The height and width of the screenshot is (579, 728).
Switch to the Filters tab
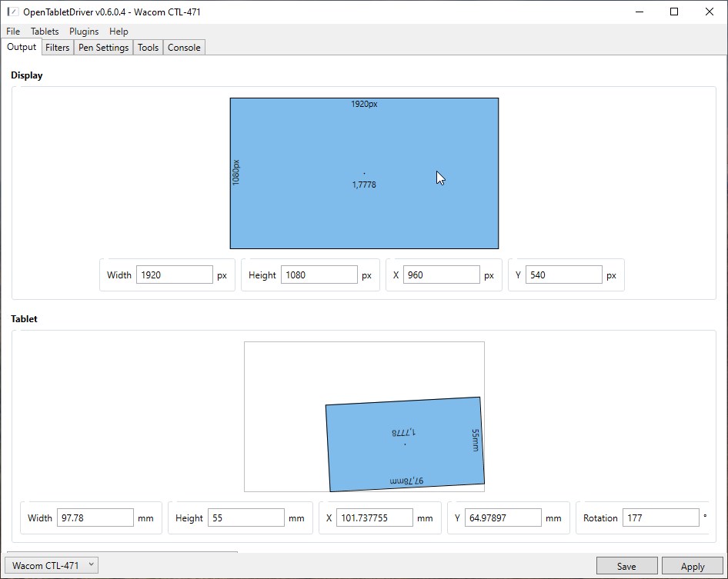[58, 48]
